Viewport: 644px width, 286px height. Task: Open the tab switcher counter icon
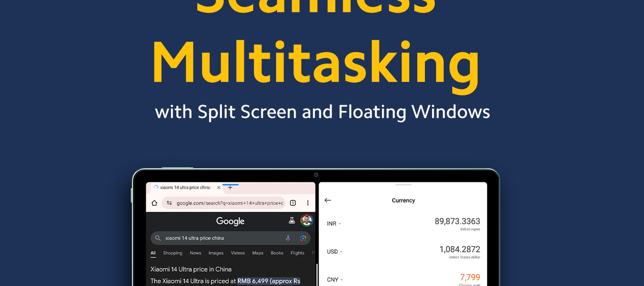pyautogui.click(x=293, y=203)
